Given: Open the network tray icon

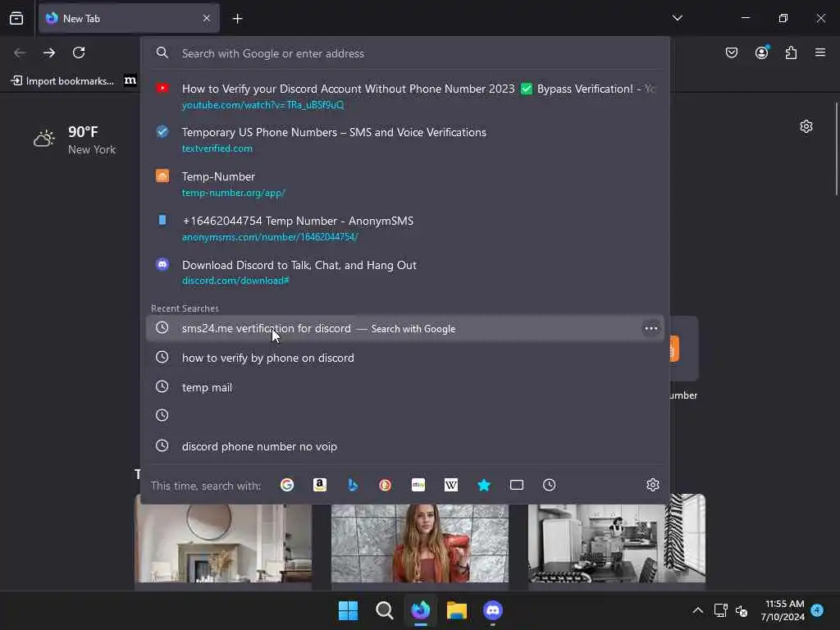Looking at the screenshot, I should pos(720,610).
